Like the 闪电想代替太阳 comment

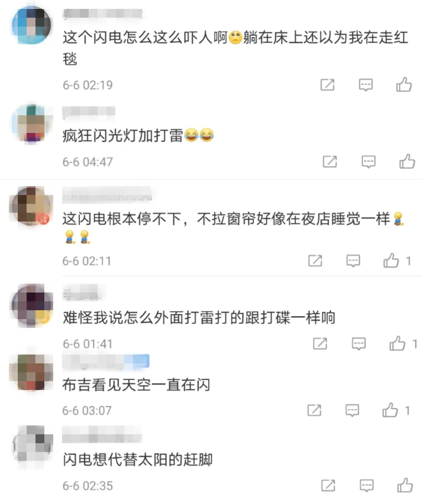point(405,485)
